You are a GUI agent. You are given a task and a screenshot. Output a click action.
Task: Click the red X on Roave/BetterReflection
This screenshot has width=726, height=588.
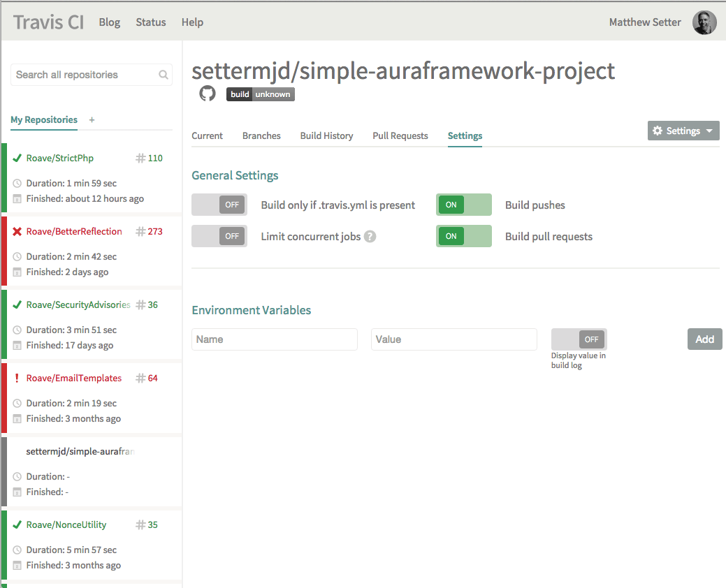[x=17, y=231]
